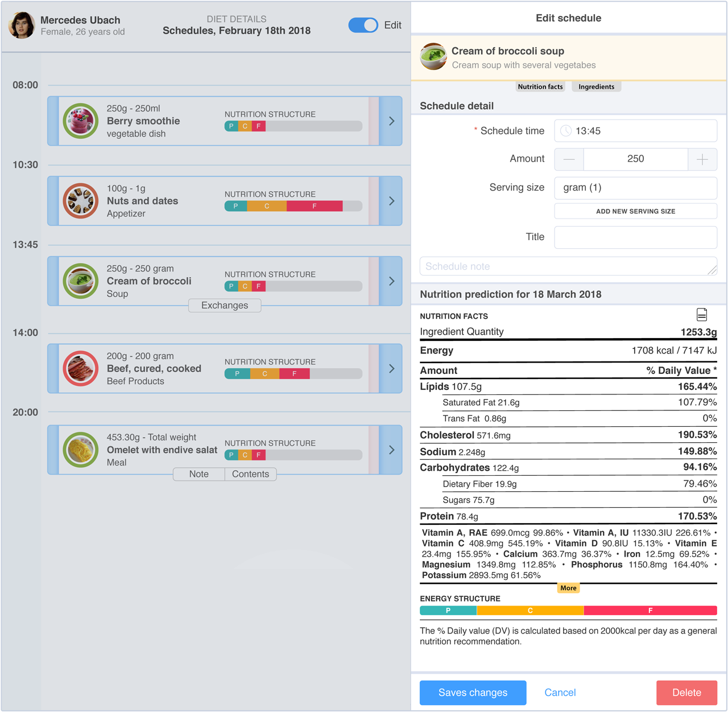Screen dimensions: 728x712
Task: Open Exchanges for Cream of broccoli
Action: (x=225, y=306)
